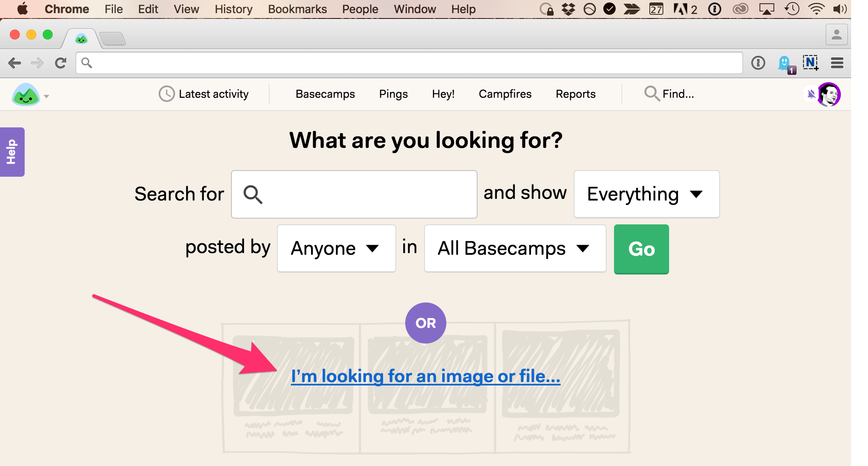Open the History menu
Viewport: 868px width, 466px height.
pos(233,9)
